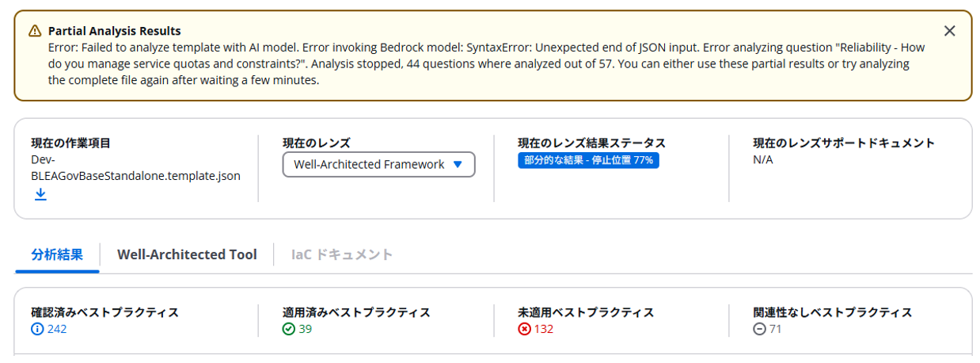980x363 pixels.
Task: Download the BLEAGovBaseStandalone template file
Action: (x=40, y=194)
